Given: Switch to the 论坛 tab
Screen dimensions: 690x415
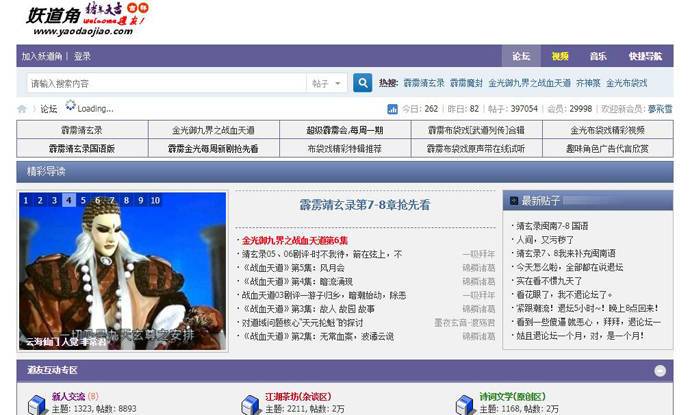Looking at the screenshot, I should pos(521,56).
